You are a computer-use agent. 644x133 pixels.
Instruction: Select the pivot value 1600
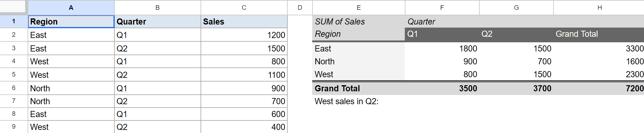599,61
